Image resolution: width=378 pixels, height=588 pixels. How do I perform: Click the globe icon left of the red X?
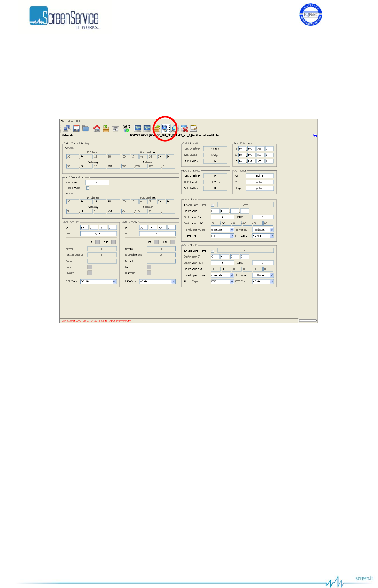coord(175,128)
